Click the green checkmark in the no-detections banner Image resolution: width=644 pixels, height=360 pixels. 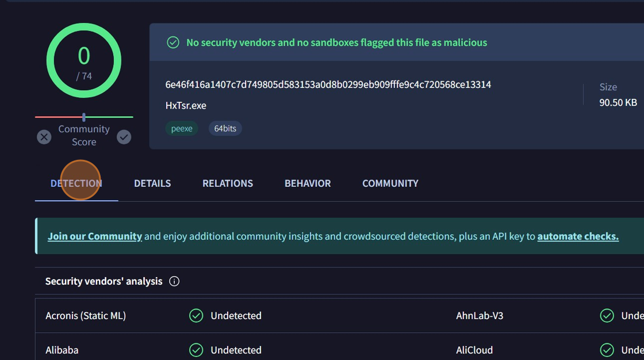point(172,43)
